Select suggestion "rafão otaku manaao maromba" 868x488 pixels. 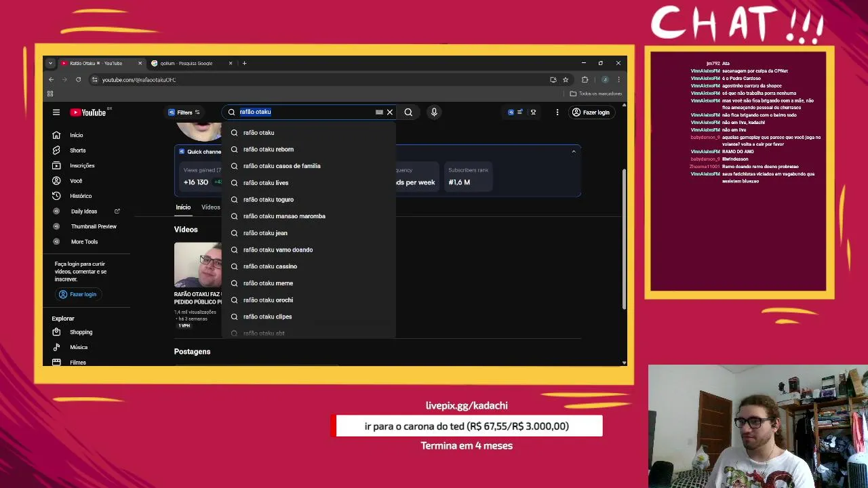click(x=309, y=216)
